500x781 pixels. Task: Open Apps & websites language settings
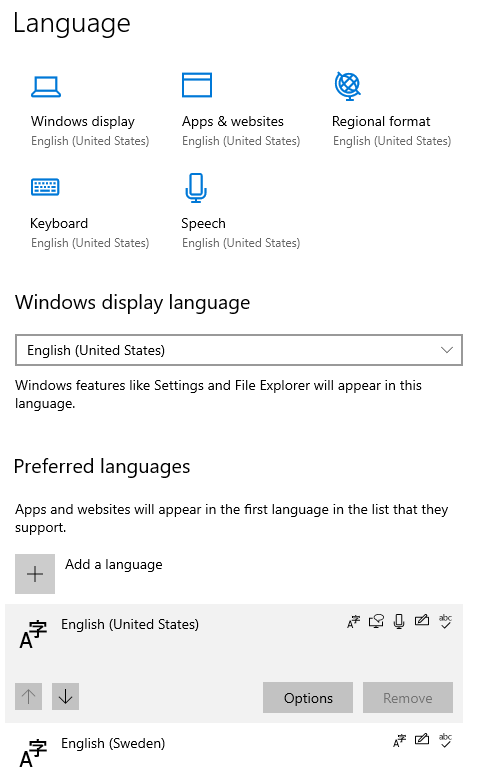(x=233, y=121)
